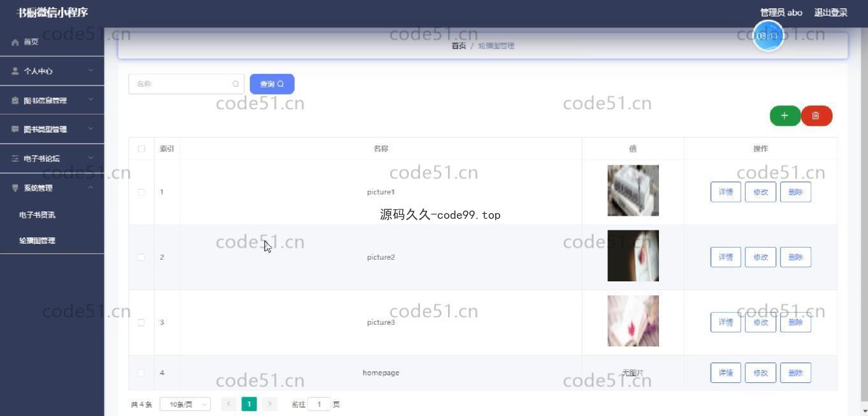Image resolution: width=868 pixels, height=416 pixels.
Task: Open the 10条/页 page size dropdown
Action: (x=185, y=404)
